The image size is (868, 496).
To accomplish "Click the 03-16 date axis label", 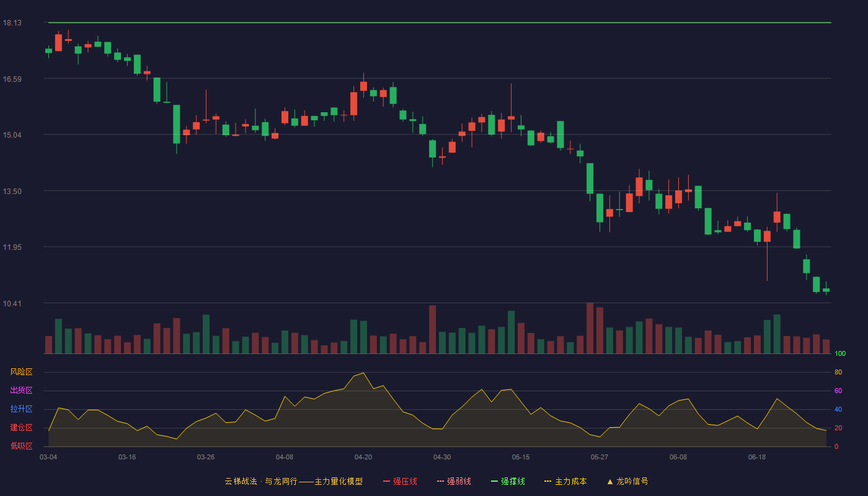I will (x=127, y=457).
